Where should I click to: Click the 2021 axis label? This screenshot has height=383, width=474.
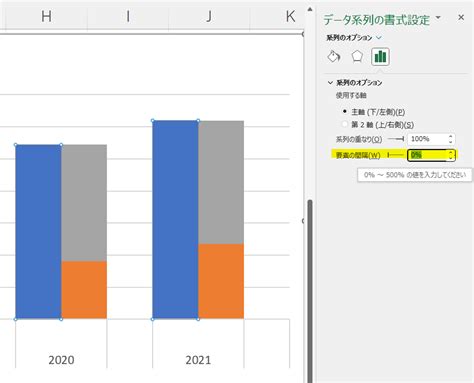tap(198, 360)
